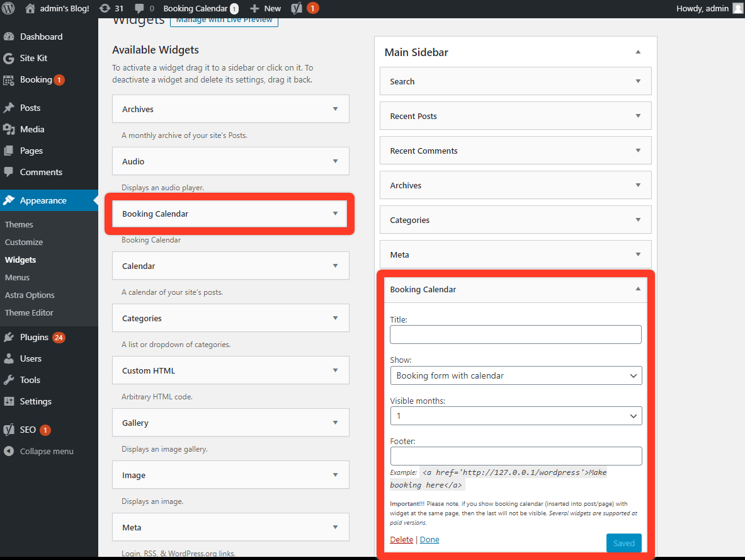Click the Booking calendar sidebar icon
This screenshot has width=745, height=560.
[9, 80]
